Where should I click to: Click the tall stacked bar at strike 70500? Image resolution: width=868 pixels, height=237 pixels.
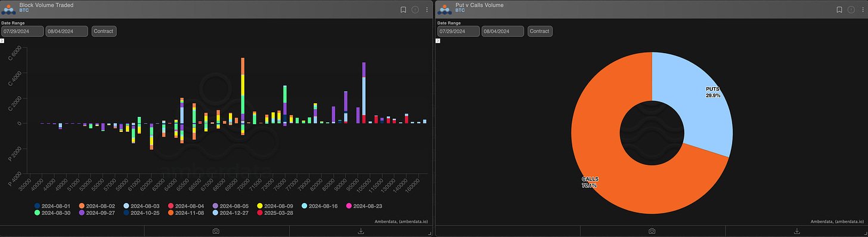tap(243, 97)
